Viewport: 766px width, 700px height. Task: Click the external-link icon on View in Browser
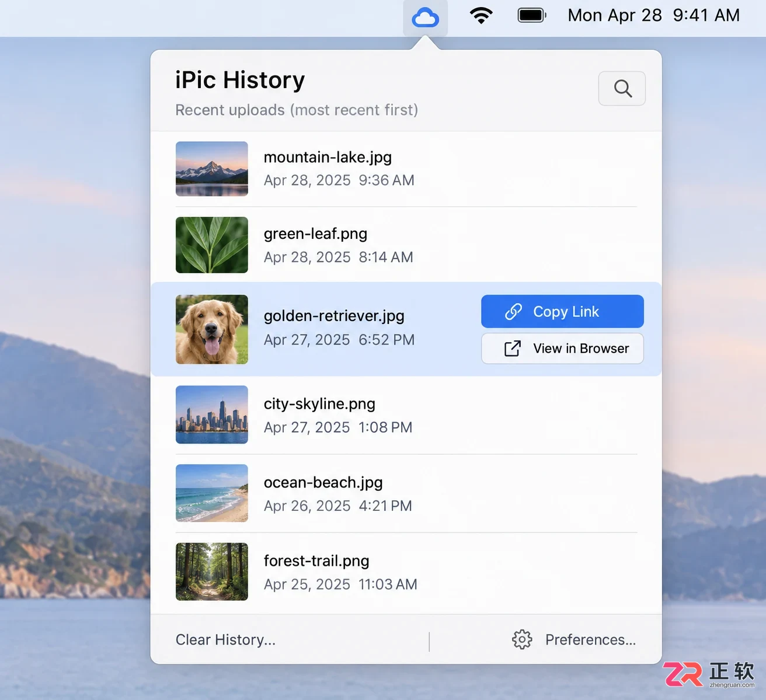pyautogui.click(x=512, y=349)
